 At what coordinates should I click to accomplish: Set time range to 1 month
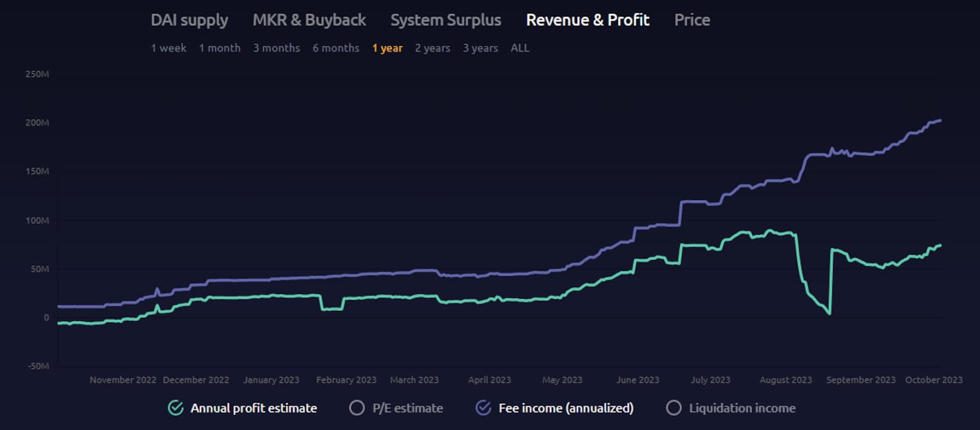click(x=220, y=48)
